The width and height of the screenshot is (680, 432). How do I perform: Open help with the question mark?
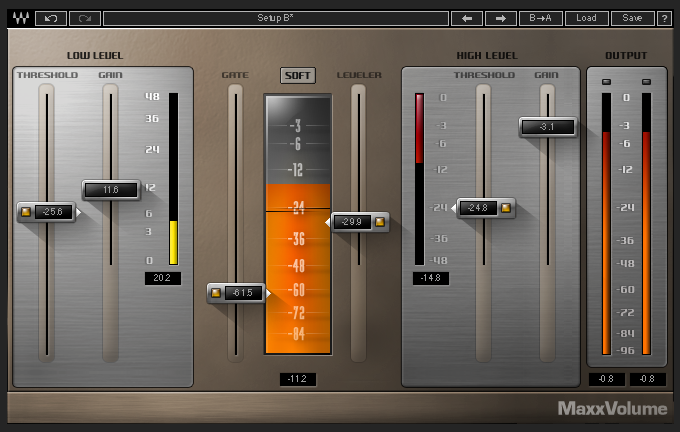[664, 18]
